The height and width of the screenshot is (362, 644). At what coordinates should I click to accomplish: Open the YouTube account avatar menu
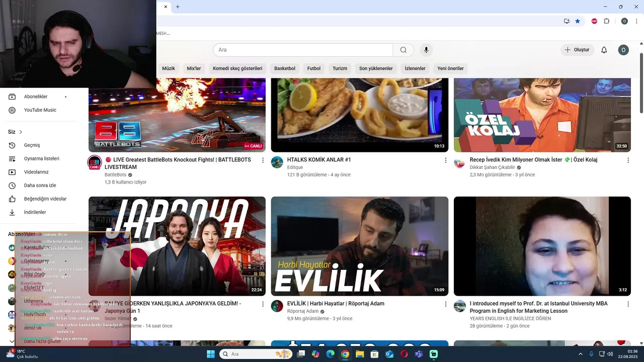click(x=623, y=50)
